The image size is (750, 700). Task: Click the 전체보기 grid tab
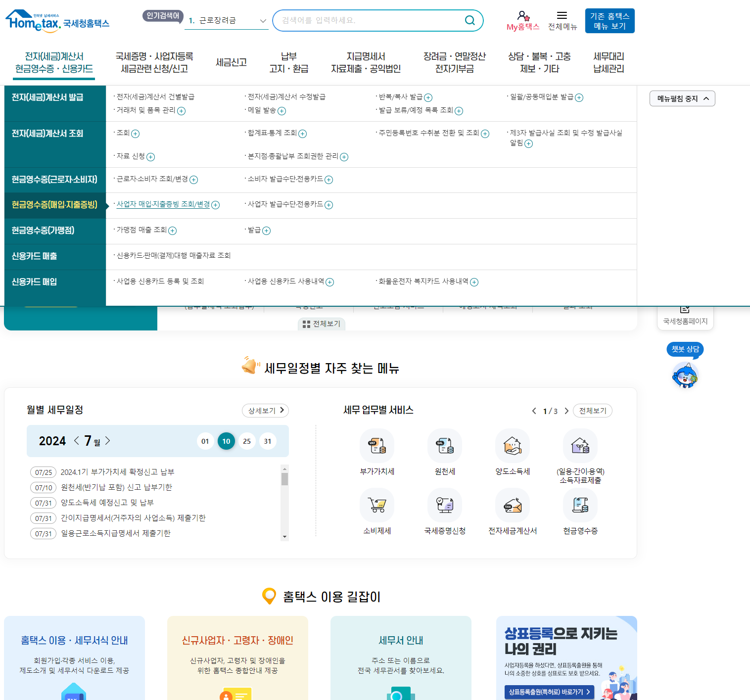click(322, 324)
